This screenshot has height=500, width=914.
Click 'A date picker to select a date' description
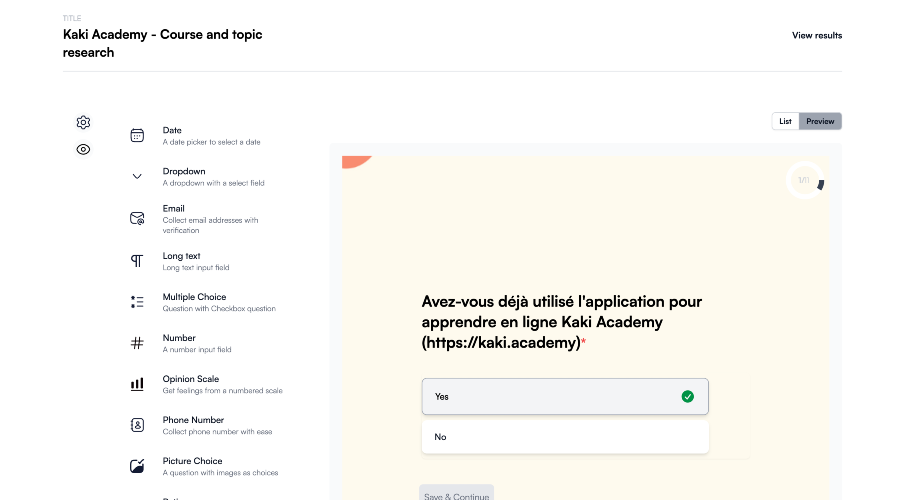point(211,142)
